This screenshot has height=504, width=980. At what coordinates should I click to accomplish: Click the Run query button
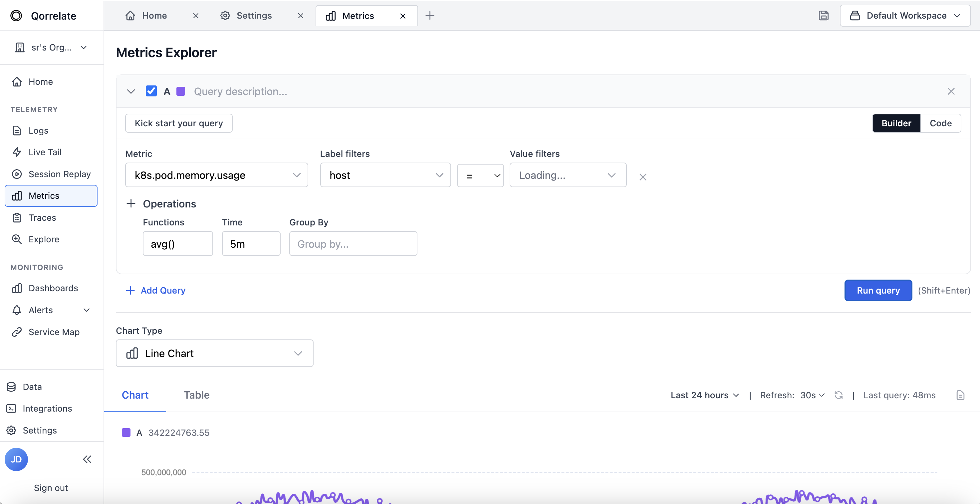click(878, 290)
